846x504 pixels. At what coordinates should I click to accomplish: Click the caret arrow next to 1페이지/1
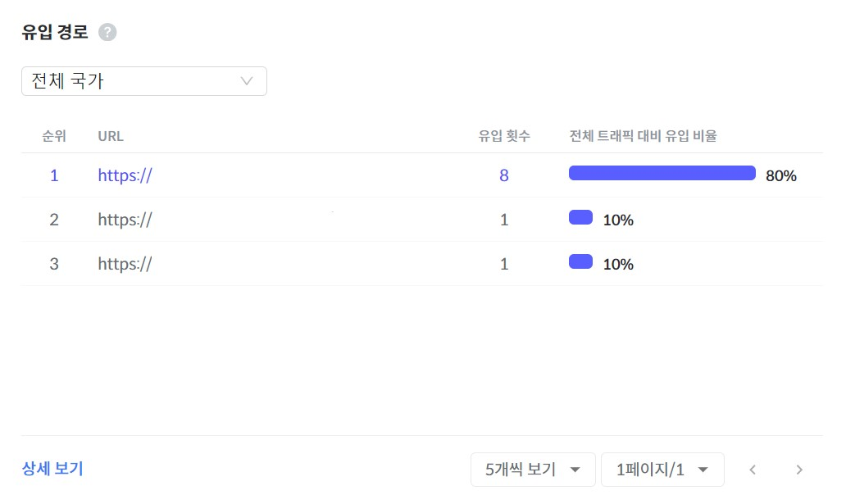(x=703, y=470)
